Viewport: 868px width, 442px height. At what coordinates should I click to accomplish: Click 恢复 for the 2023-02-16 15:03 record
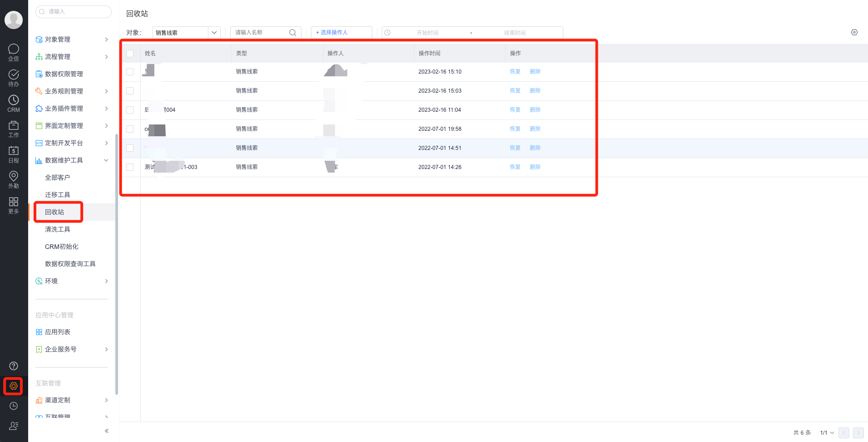coord(515,91)
